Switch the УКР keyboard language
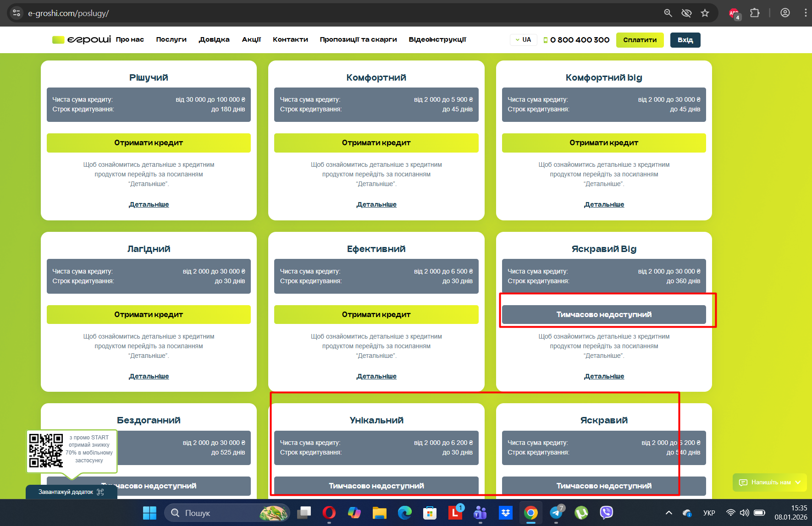 (x=709, y=513)
